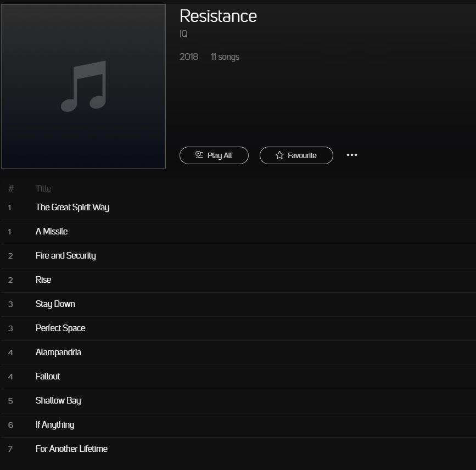This screenshot has width=476, height=470.
Task: Sort by the # track number header
Action: coord(10,189)
